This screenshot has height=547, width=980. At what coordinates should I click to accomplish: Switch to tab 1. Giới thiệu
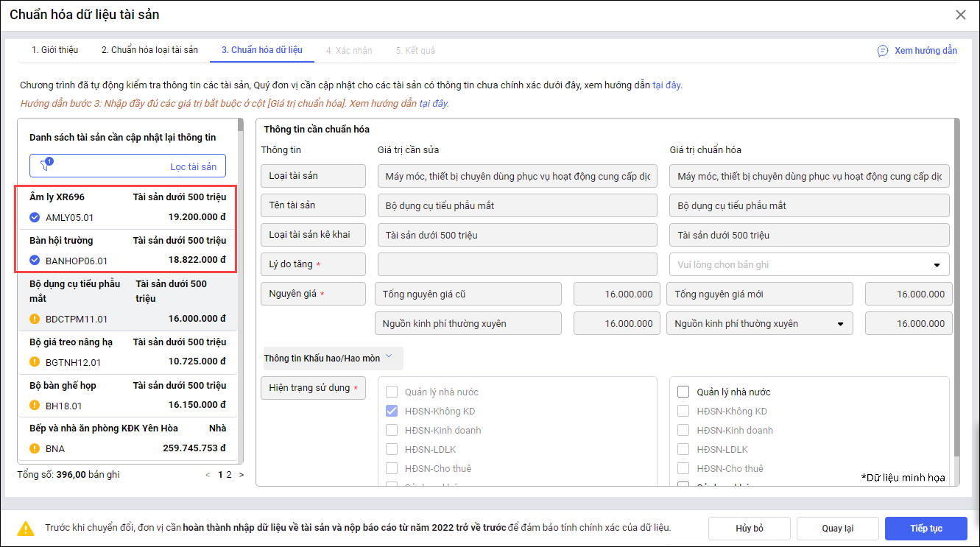click(54, 50)
